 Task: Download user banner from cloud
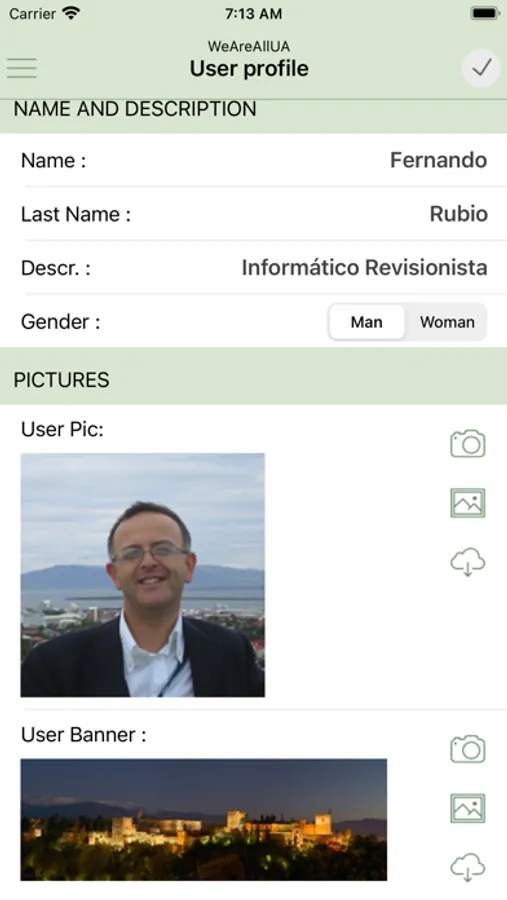467,867
